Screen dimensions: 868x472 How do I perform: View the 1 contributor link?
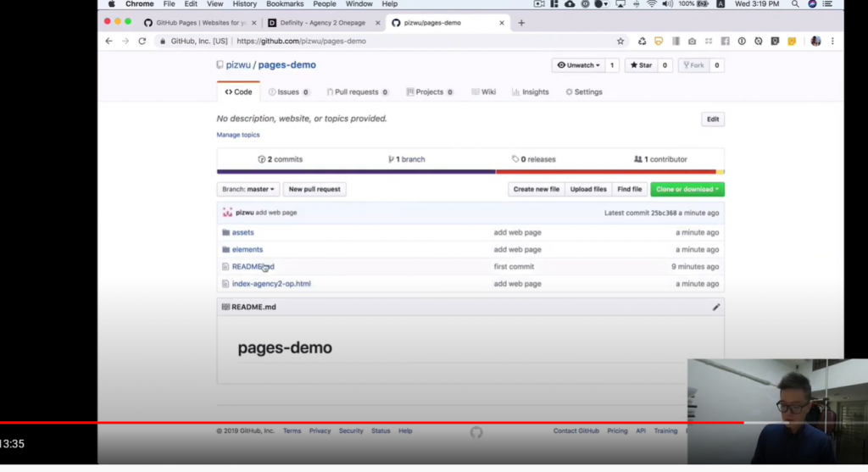click(660, 159)
